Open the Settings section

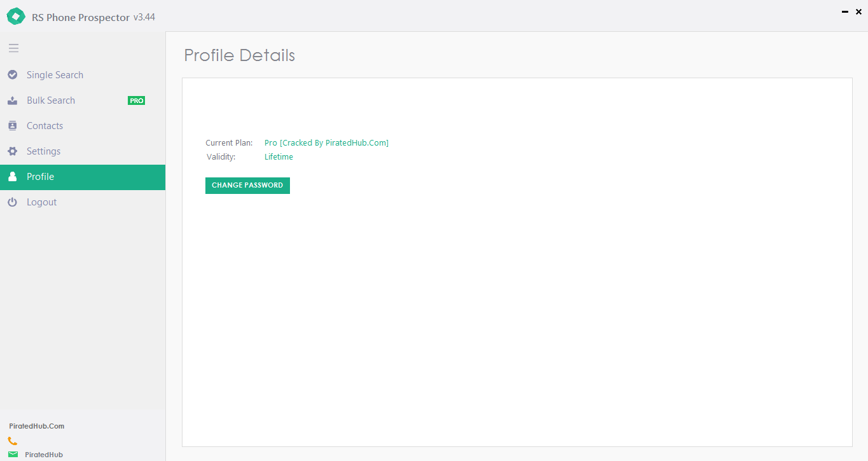click(83, 151)
